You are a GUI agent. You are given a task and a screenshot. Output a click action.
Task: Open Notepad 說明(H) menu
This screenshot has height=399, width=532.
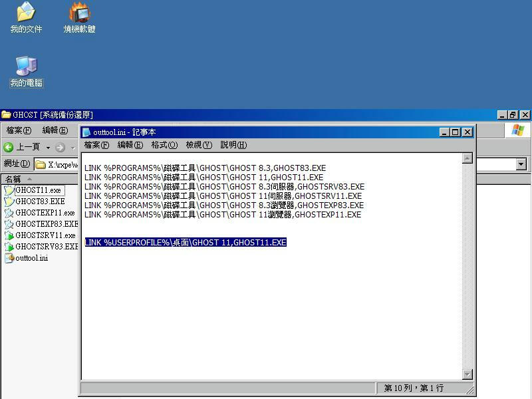234,145
